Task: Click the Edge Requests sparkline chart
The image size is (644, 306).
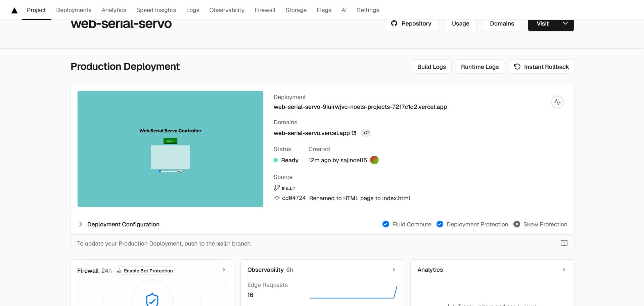Action: 353,291
